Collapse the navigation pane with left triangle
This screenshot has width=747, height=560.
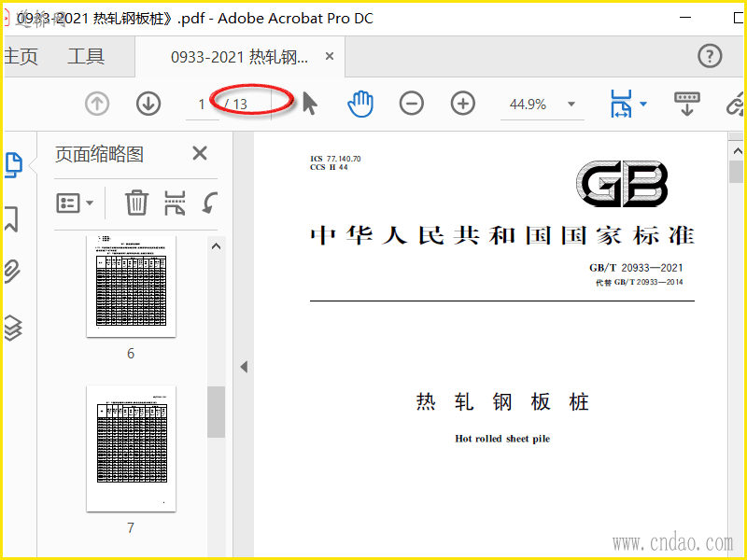click(244, 367)
